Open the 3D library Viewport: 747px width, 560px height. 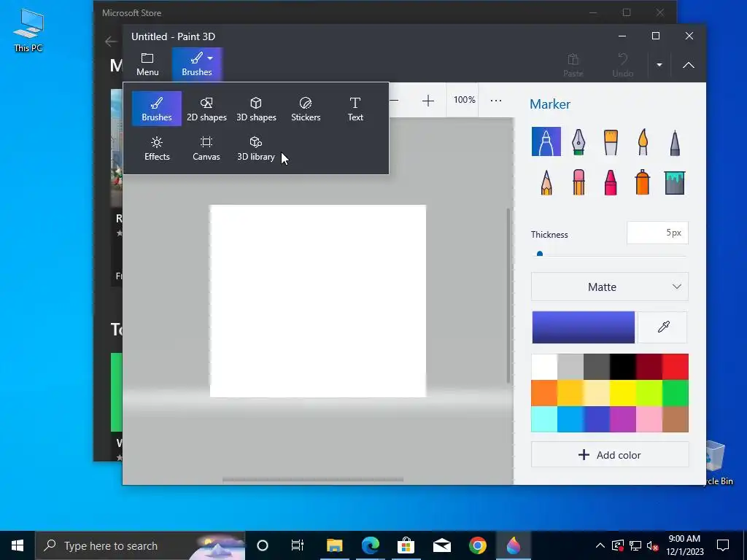click(x=256, y=148)
